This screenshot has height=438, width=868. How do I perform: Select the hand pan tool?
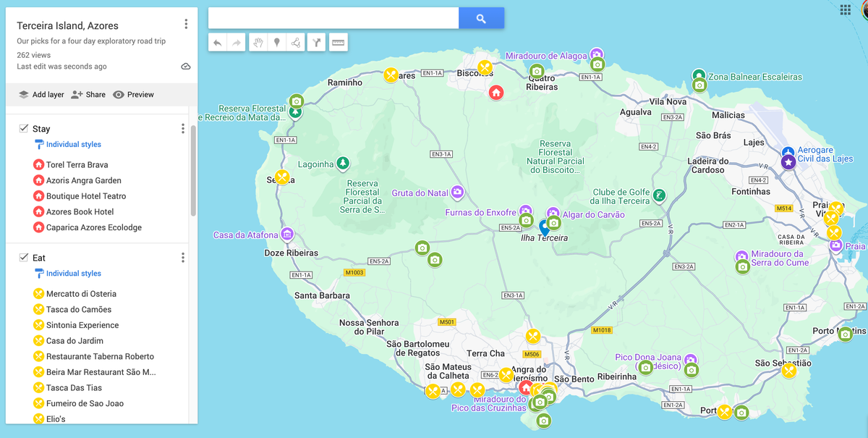pyautogui.click(x=257, y=41)
